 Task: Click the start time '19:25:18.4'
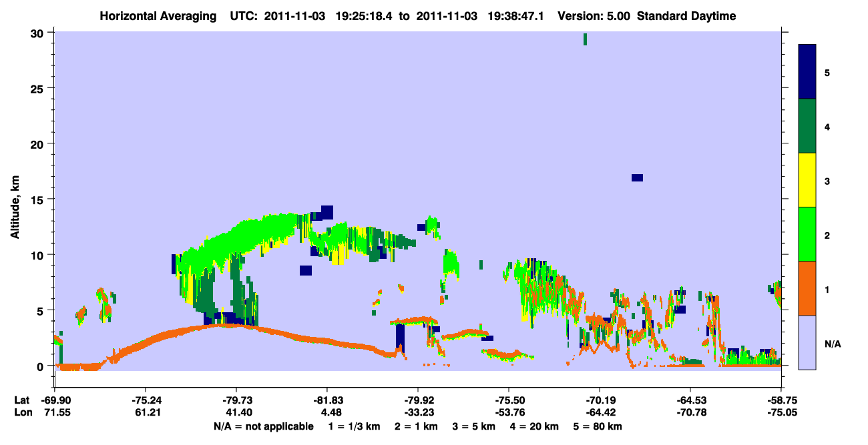pos(363,16)
